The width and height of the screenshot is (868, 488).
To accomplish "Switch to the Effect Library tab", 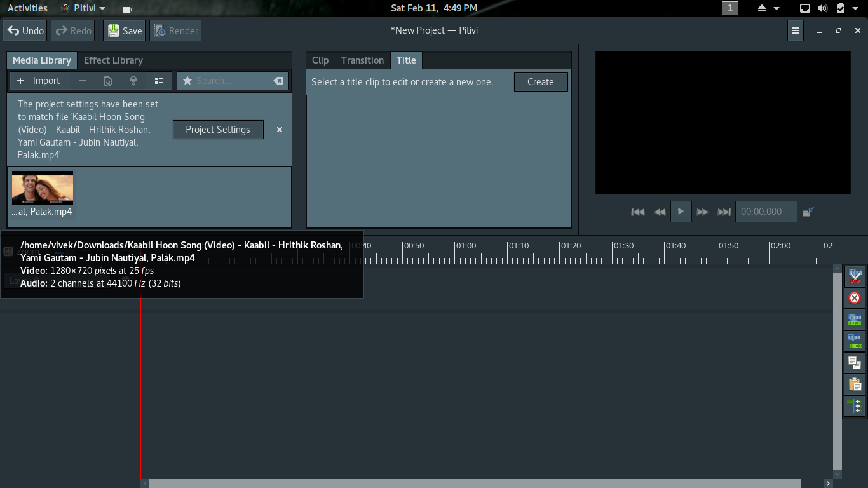I will tap(113, 60).
